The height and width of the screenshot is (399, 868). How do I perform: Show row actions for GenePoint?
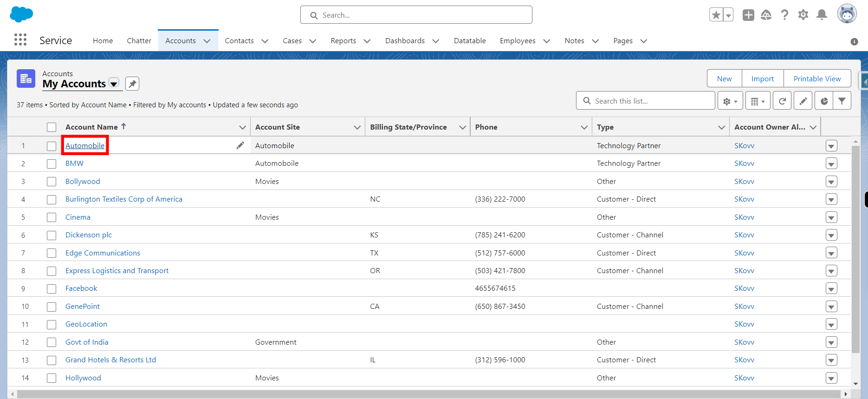[831, 307]
